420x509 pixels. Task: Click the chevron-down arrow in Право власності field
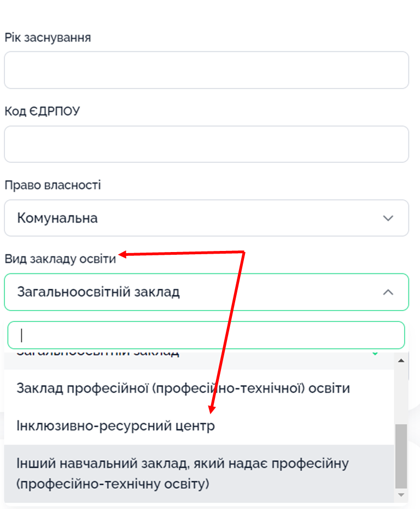coord(388,218)
